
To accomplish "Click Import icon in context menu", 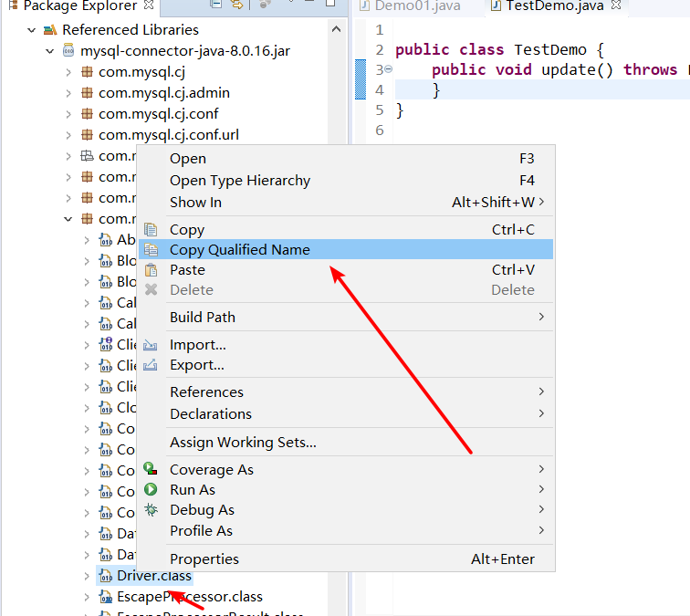I will [150, 345].
